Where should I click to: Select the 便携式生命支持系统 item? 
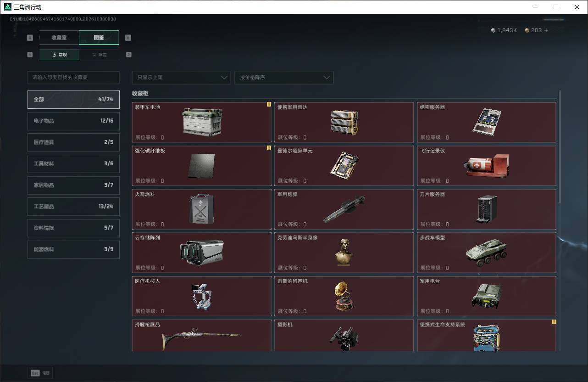coord(487,335)
